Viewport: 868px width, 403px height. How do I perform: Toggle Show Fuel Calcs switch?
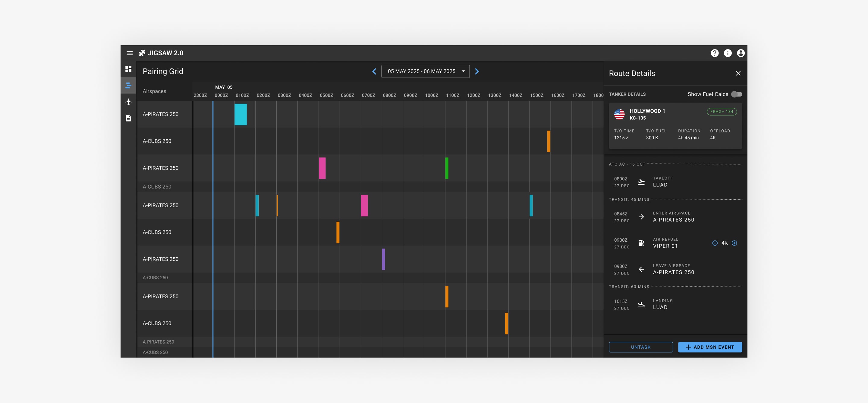(x=736, y=94)
